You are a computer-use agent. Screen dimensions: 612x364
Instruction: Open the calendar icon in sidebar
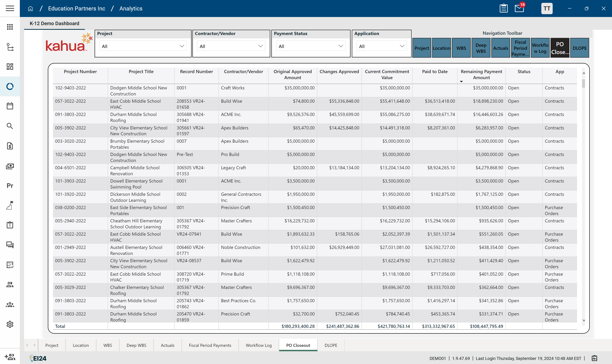[10, 106]
